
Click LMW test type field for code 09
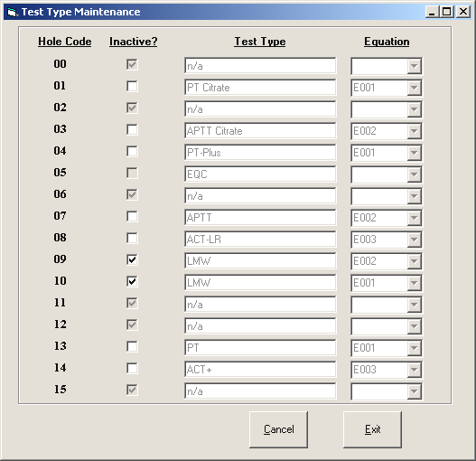coord(260,261)
